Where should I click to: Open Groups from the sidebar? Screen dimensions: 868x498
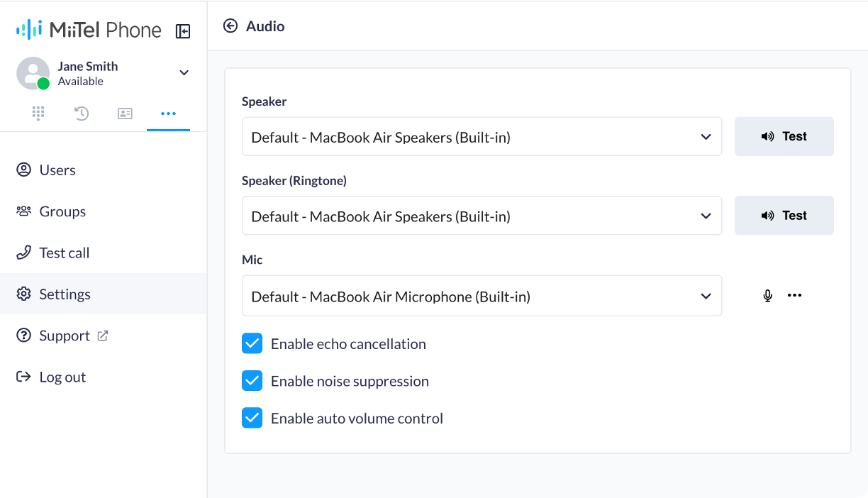pyautogui.click(x=104, y=211)
